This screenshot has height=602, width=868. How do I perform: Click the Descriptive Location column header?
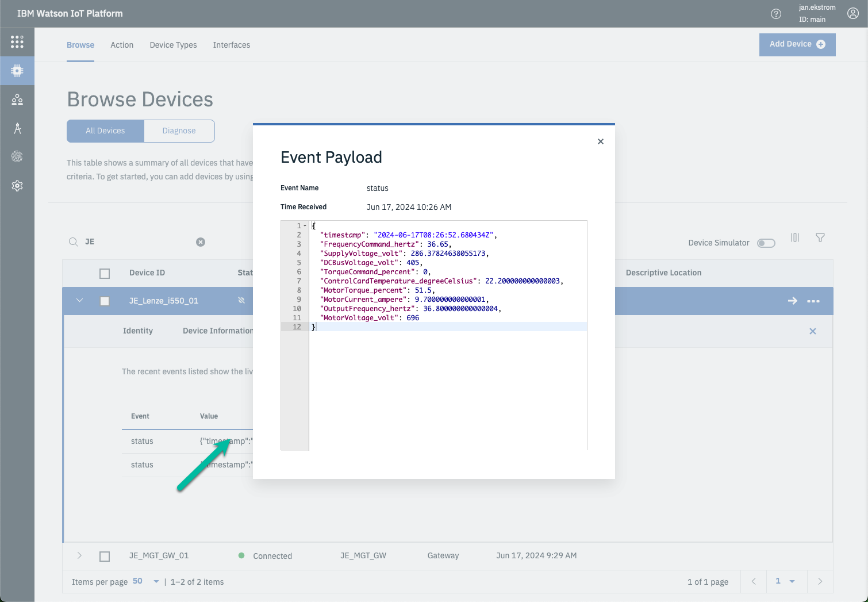point(663,273)
